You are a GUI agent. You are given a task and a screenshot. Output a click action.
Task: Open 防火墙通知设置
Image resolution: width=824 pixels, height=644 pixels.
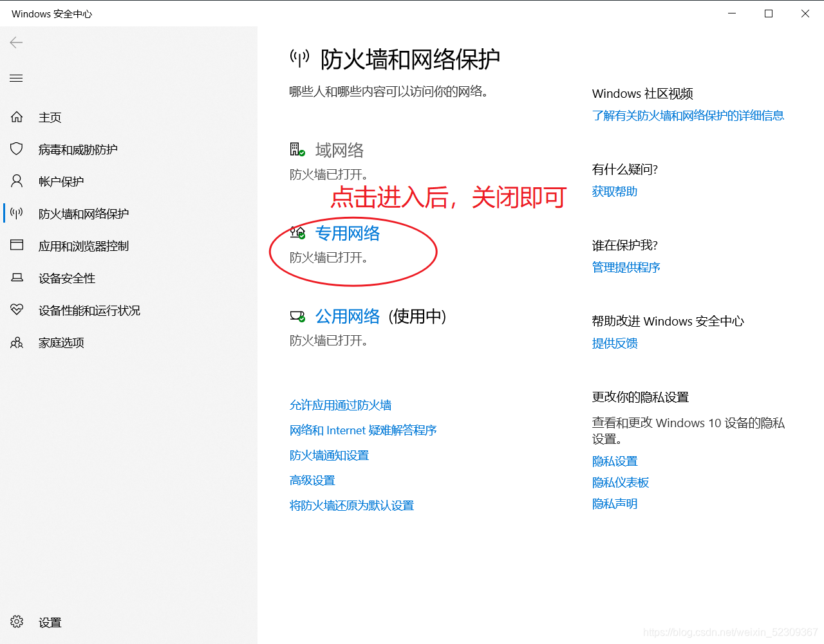329,455
